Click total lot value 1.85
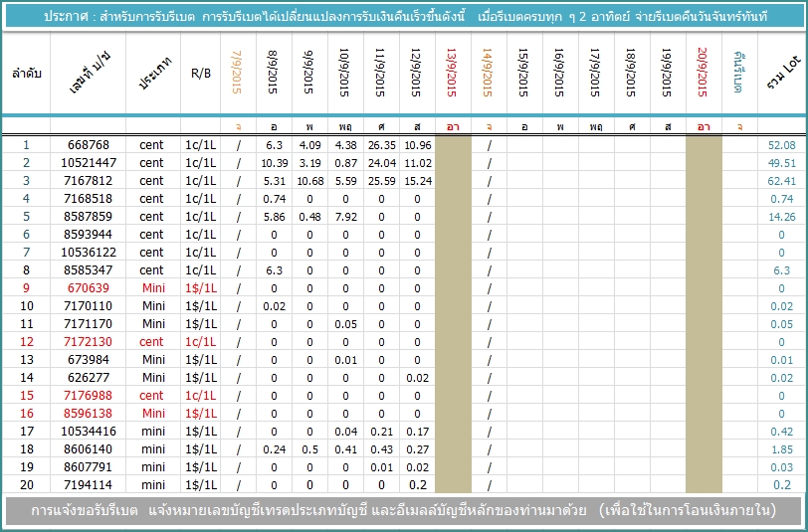The image size is (808, 532). click(782, 449)
